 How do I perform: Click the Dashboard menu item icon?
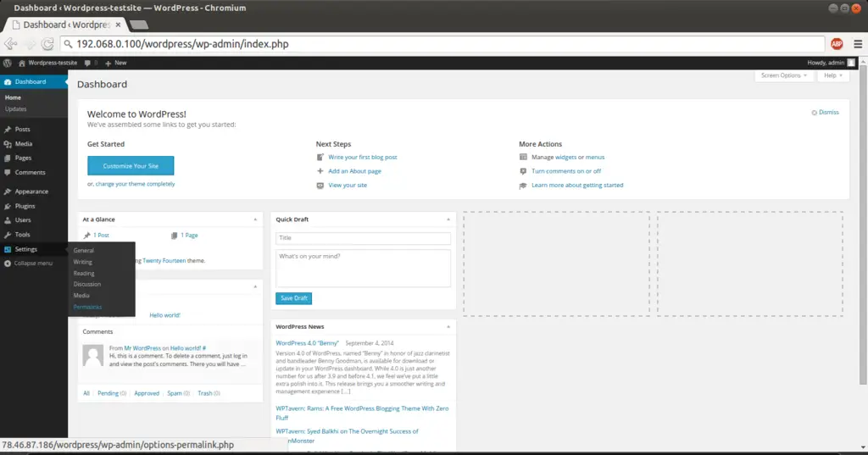(x=7, y=82)
